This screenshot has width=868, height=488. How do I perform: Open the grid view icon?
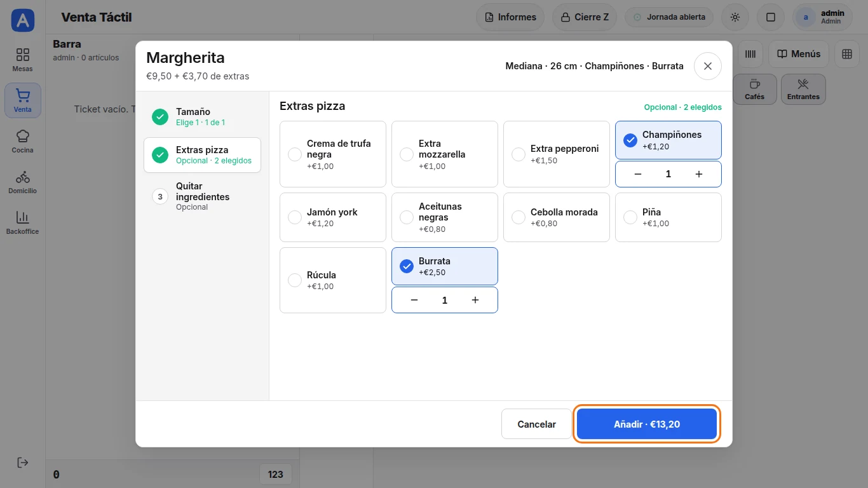[x=847, y=54]
